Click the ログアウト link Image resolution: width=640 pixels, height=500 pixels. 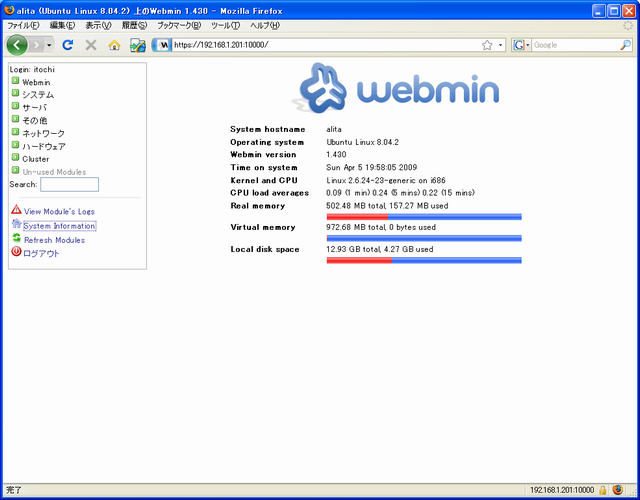pos(41,253)
